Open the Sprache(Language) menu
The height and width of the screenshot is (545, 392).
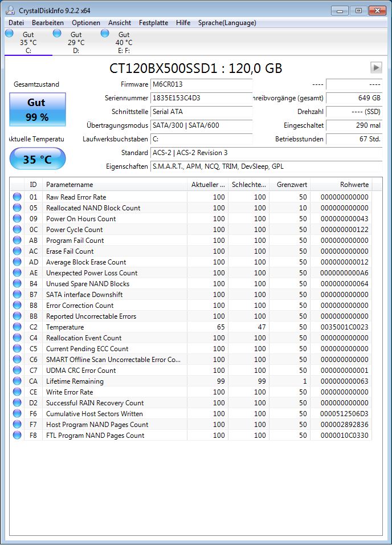pos(227,23)
